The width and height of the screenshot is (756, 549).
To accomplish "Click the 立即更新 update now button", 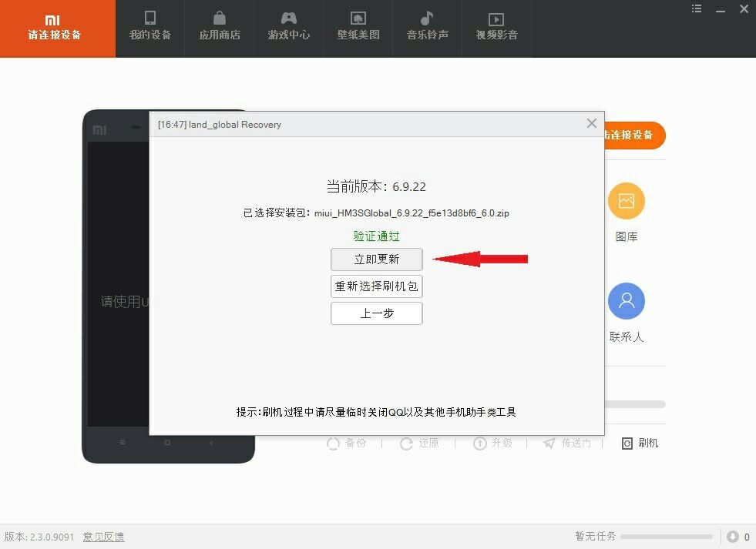I will point(377,259).
